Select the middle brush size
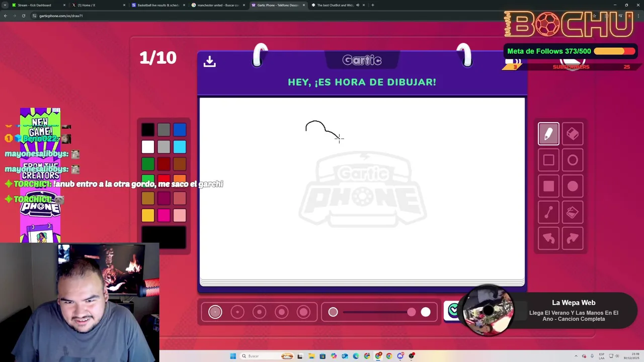Image resolution: width=644 pixels, height=362 pixels. (x=259, y=312)
